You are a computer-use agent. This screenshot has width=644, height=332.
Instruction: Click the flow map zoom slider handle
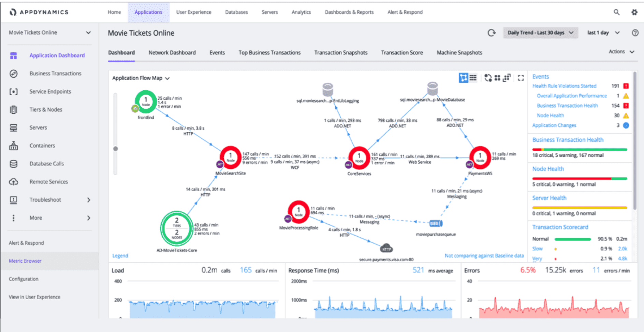[116, 149]
